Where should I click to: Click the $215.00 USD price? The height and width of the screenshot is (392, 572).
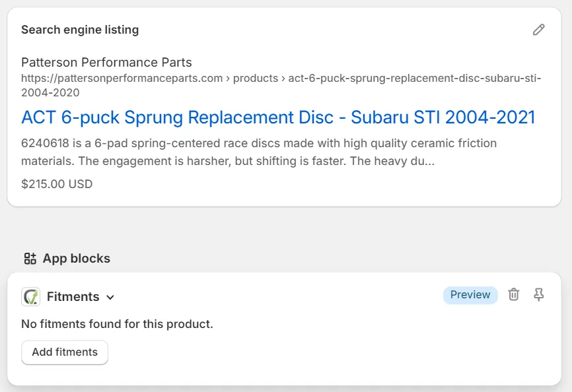pyautogui.click(x=57, y=184)
